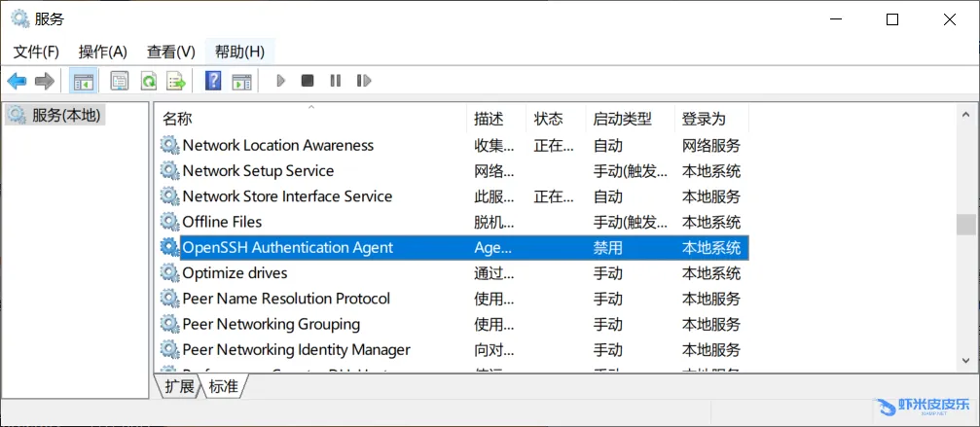Image resolution: width=980 pixels, height=427 pixels.
Task: Open the 查看(V) menu
Action: pos(170,52)
